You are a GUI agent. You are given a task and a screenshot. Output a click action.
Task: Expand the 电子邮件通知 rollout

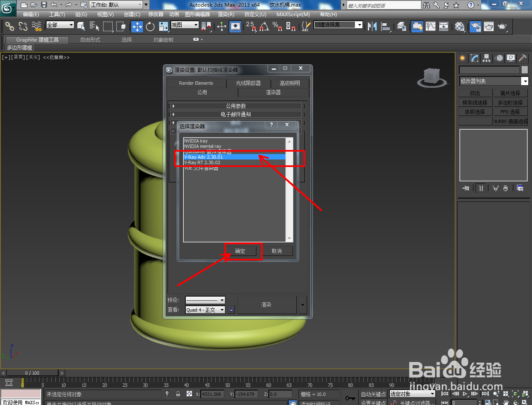click(x=236, y=114)
